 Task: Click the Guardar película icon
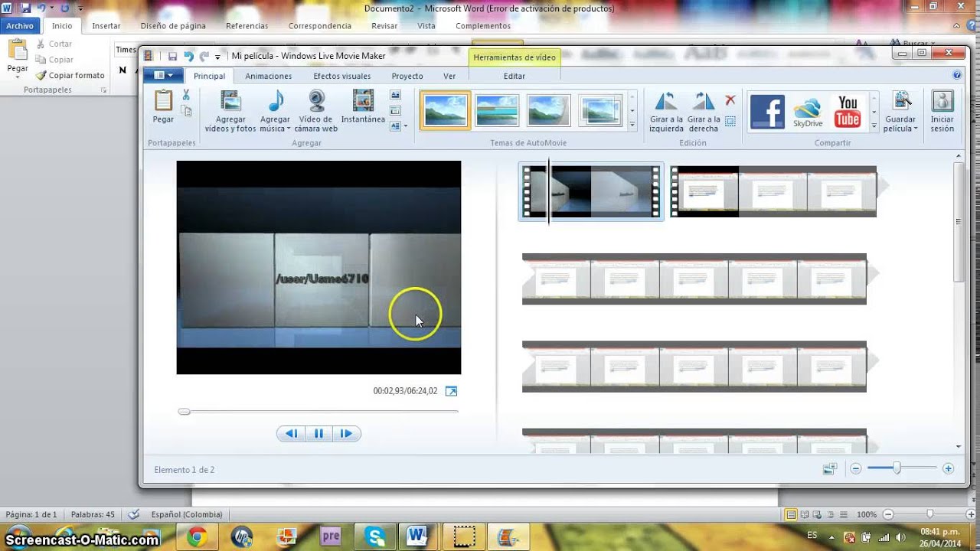click(902, 101)
